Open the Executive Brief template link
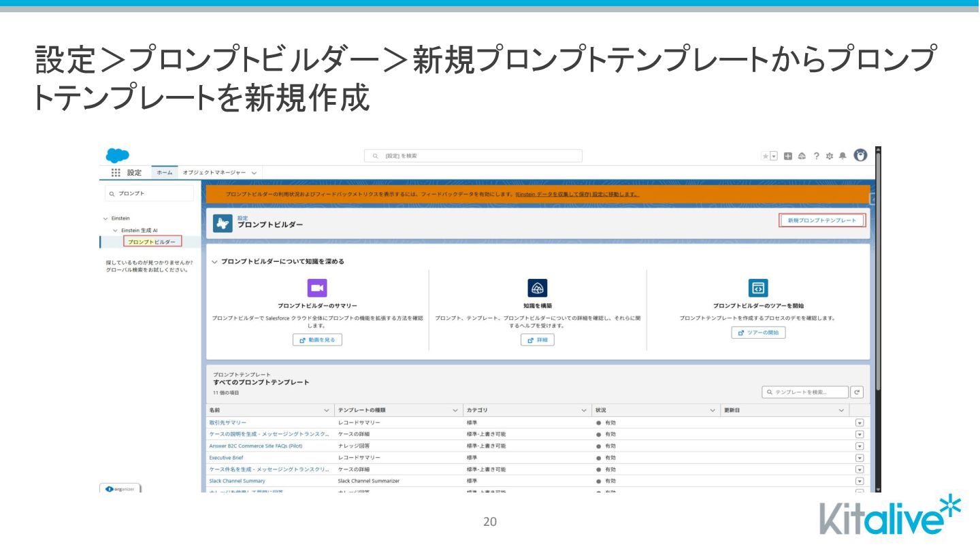Screen dimensions: 980x551 (226, 458)
